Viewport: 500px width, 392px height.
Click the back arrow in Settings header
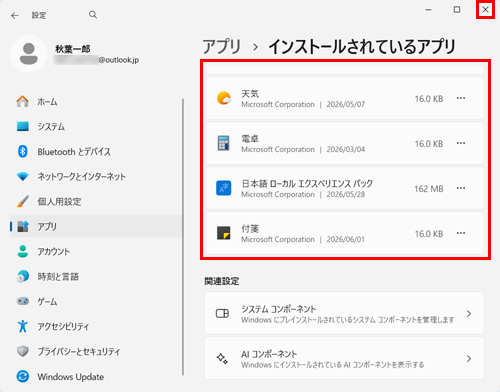(x=15, y=15)
